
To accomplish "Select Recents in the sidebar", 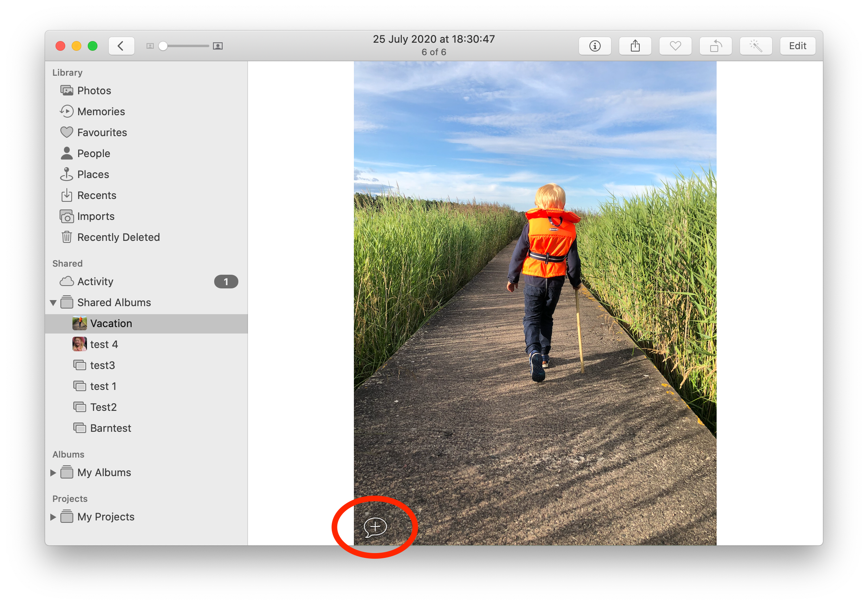I will pyautogui.click(x=146, y=195).
